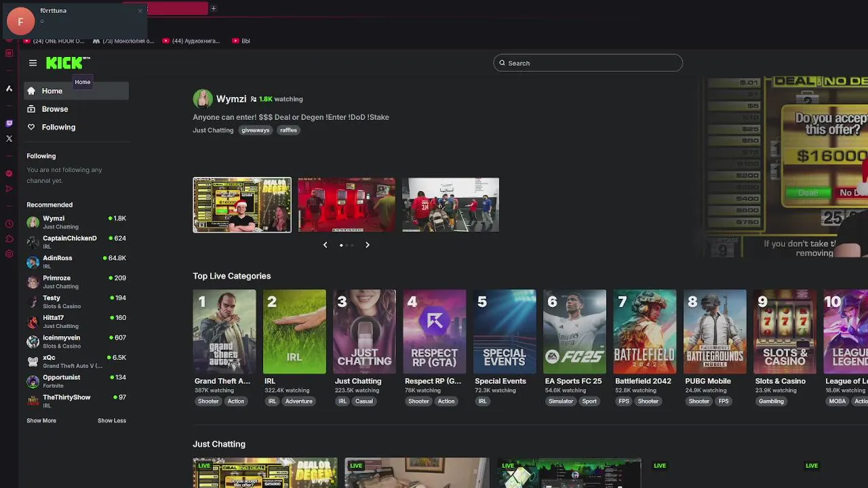Open the ONE HOUR bookmark

tap(54, 41)
